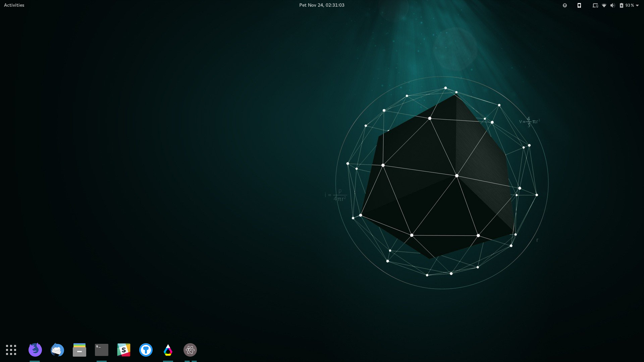This screenshot has width=644, height=362.
Task: Open Slack from the dock
Action: point(124,350)
